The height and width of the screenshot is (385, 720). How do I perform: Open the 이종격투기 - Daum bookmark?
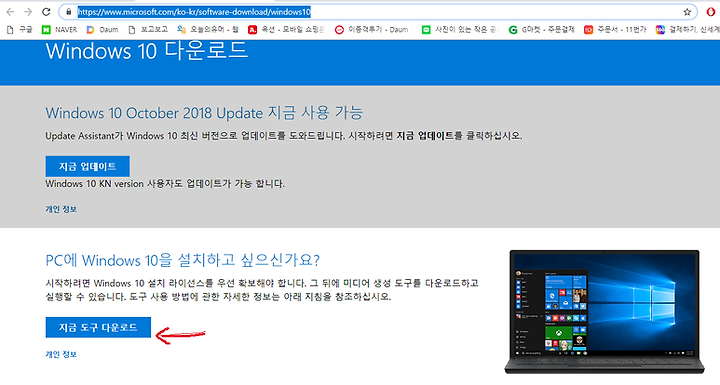pyautogui.click(x=371, y=29)
